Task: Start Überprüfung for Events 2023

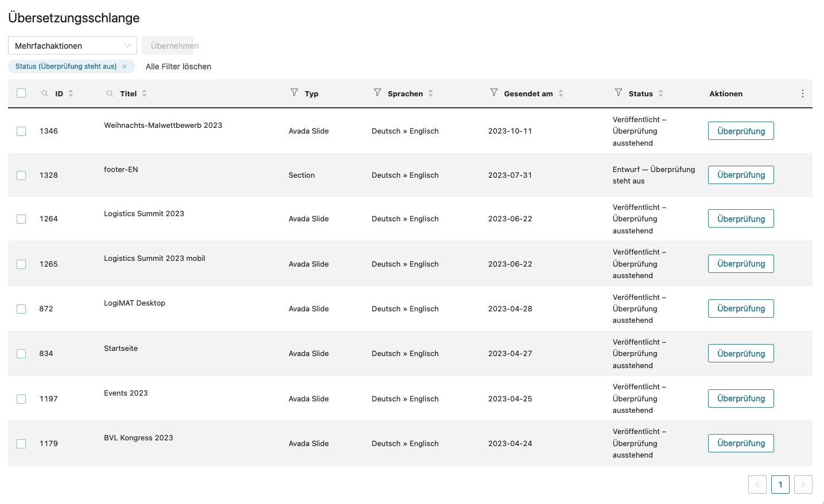Action: tap(741, 398)
